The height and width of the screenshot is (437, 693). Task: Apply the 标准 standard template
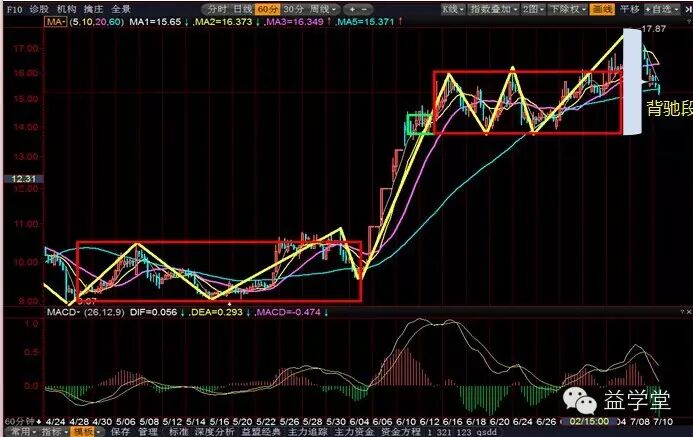(178, 432)
